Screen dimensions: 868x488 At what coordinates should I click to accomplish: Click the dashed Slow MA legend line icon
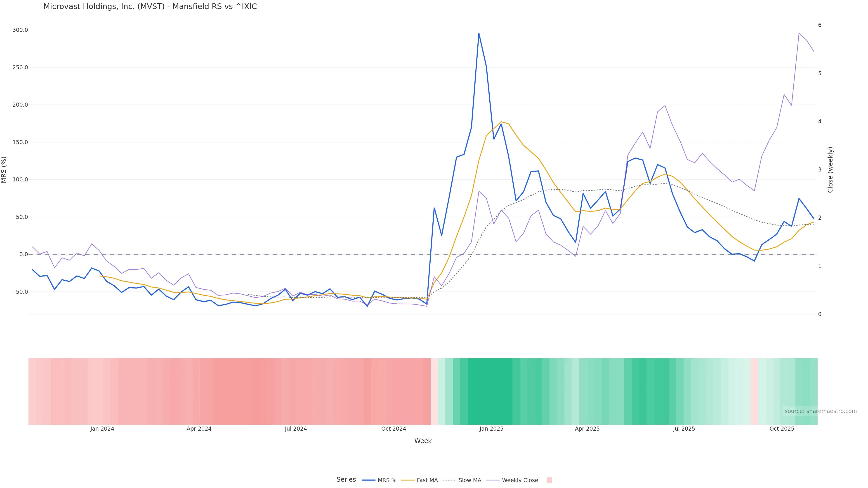[449, 480]
